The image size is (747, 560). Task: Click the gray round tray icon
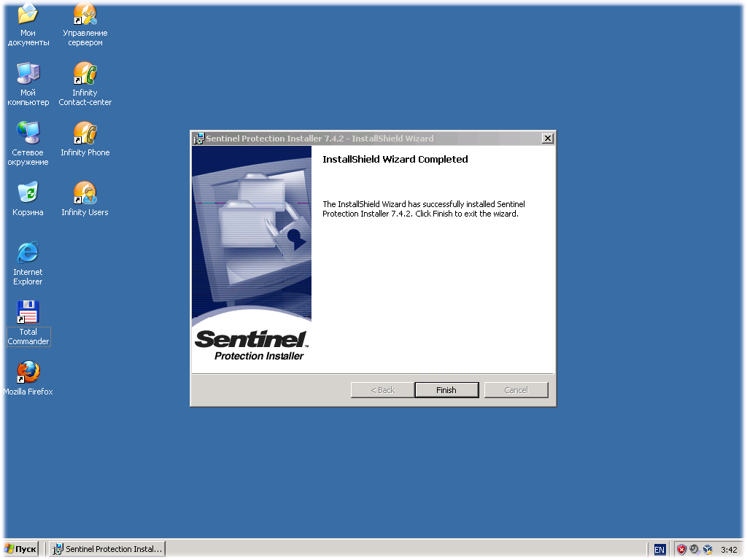pyautogui.click(x=694, y=550)
